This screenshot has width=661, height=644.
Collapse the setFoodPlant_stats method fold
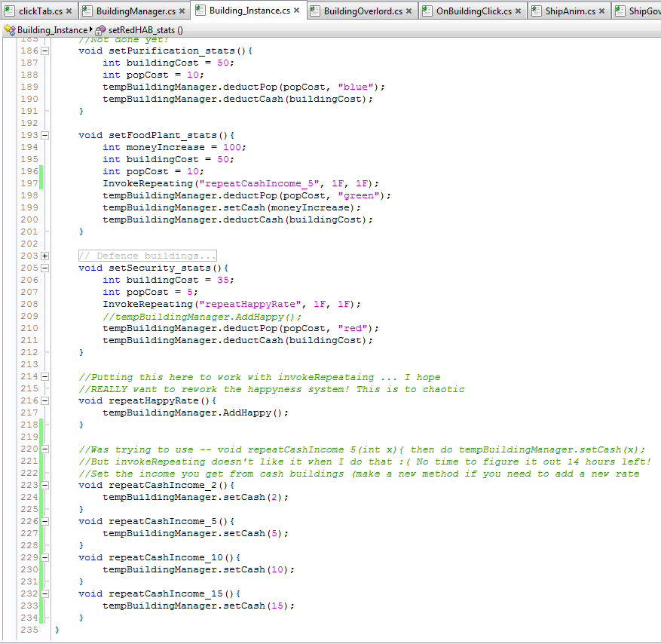pos(44,136)
